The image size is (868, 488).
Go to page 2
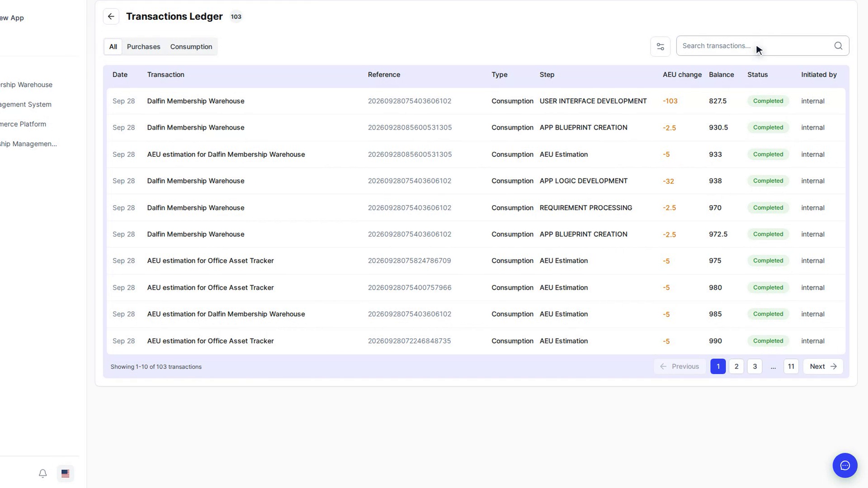pos(736,366)
